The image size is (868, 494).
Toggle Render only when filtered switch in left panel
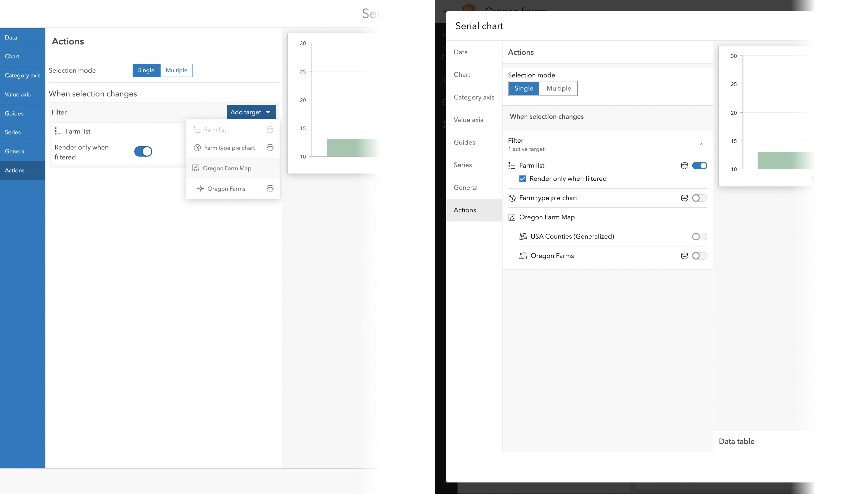tap(143, 152)
